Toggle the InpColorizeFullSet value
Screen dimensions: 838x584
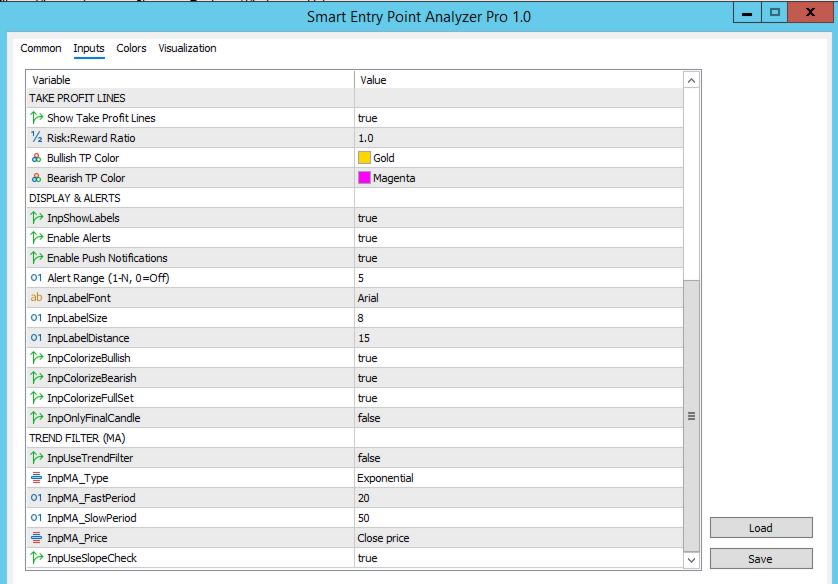(518, 398)
